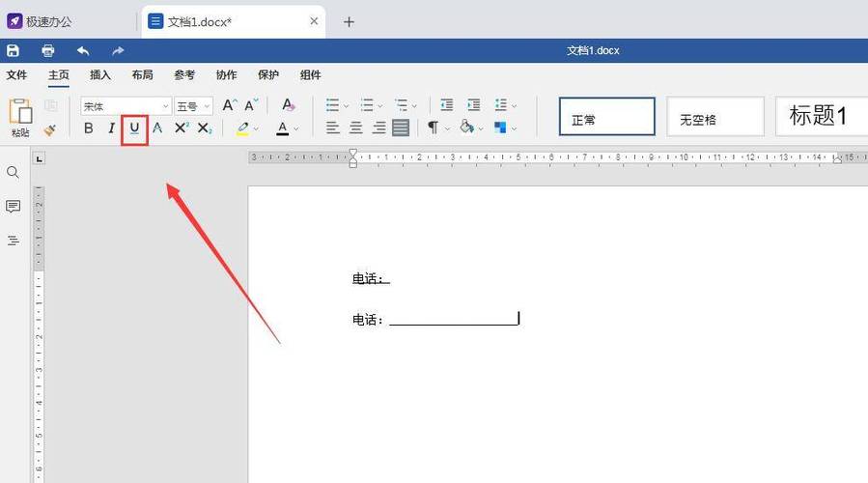
Task: Select the Justify alignment button
Action: coord(401,128)
